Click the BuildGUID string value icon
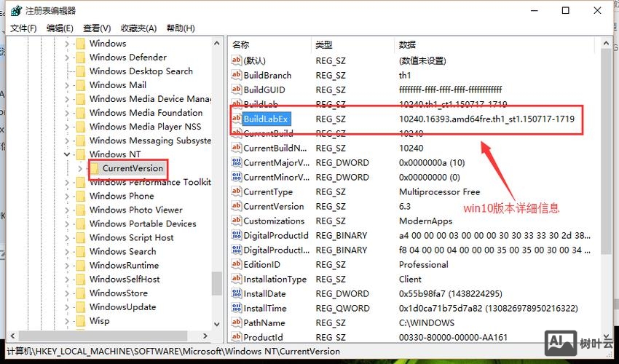This screenshot has height=364, width=619. [x=237, y=90]
